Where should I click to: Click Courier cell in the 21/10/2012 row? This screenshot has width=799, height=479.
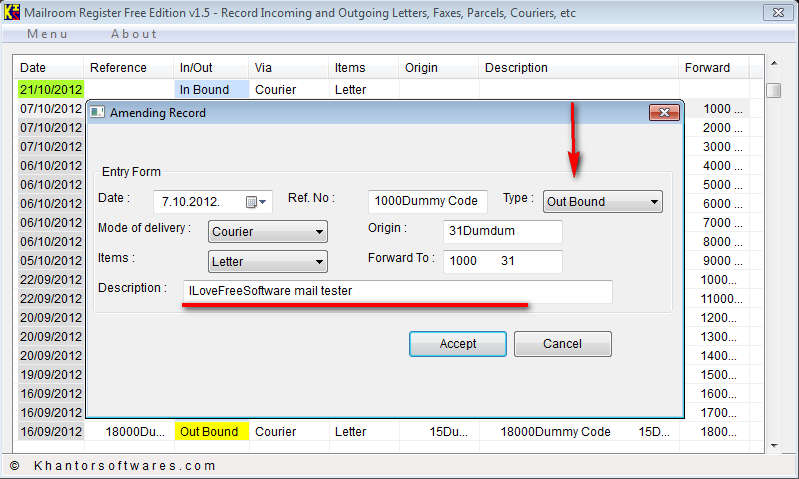point(288,90)
